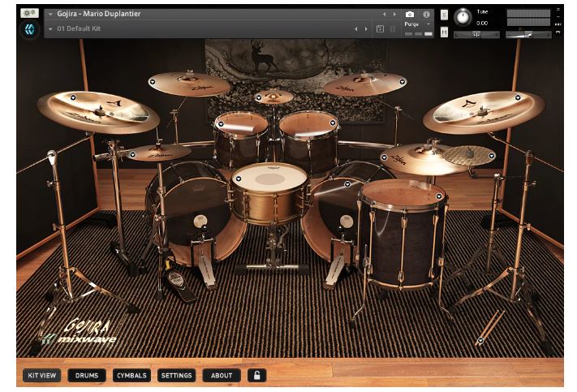Image resolution: width=577 pixels, height=392 pixels.
Task: Delete the current snapshot with trash icon
Action: point(393,28)
